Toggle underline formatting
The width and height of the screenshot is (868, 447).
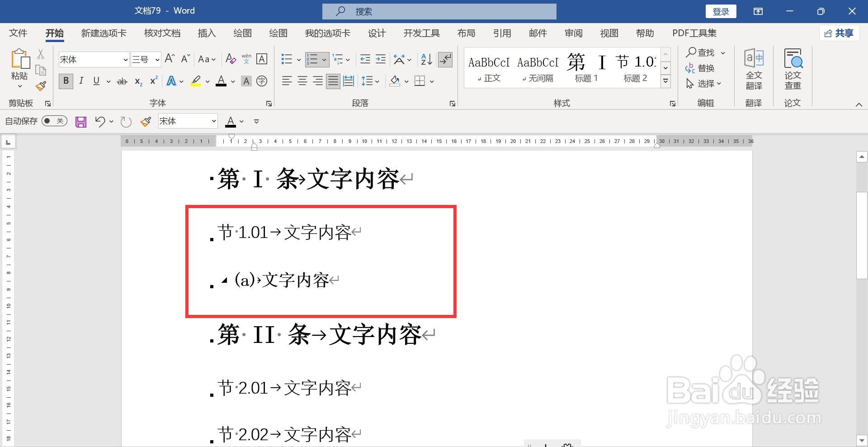coord(96,81)
